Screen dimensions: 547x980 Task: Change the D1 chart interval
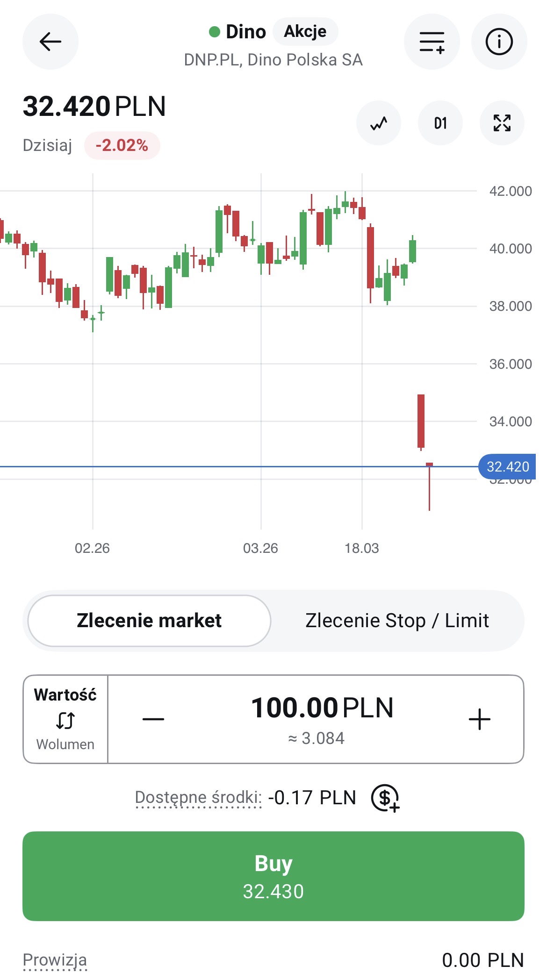[x=440, y=123]
